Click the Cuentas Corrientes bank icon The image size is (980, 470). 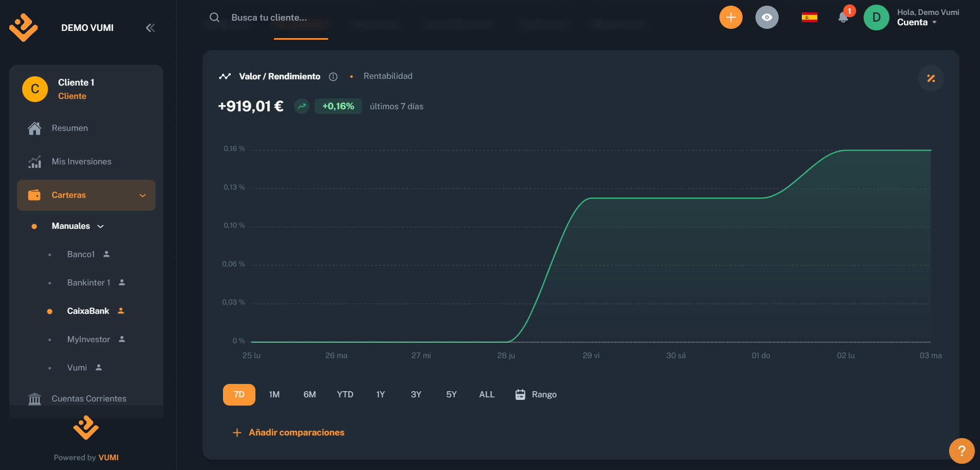35,398
